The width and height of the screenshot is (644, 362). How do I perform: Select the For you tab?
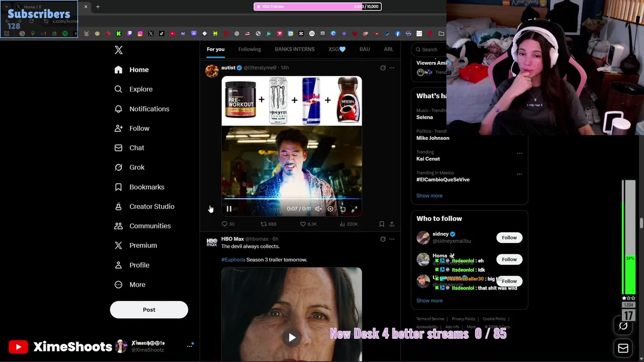point(215,49)
